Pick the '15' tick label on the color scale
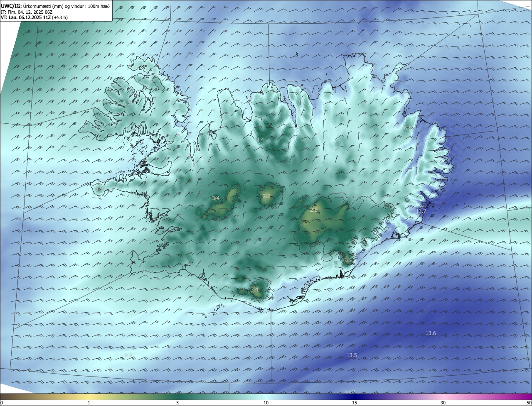This screenshot has height=406, width=532. coord(355,403)
